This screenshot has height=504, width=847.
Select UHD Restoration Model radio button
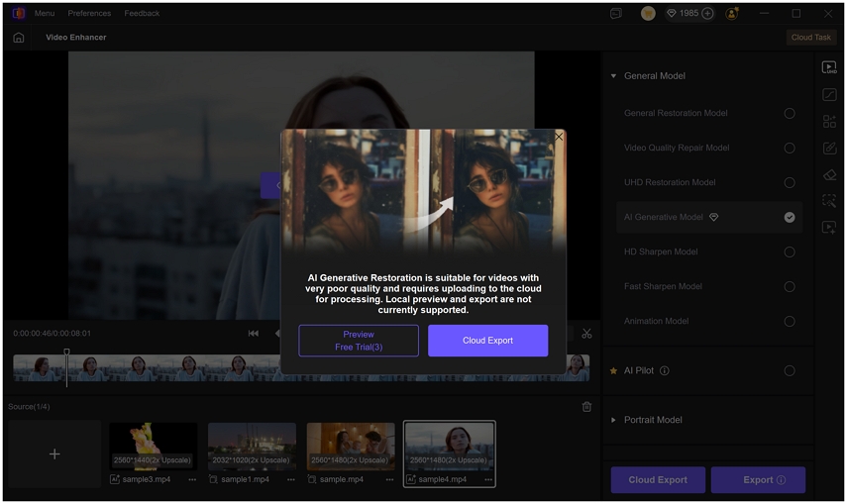point(790,182)
